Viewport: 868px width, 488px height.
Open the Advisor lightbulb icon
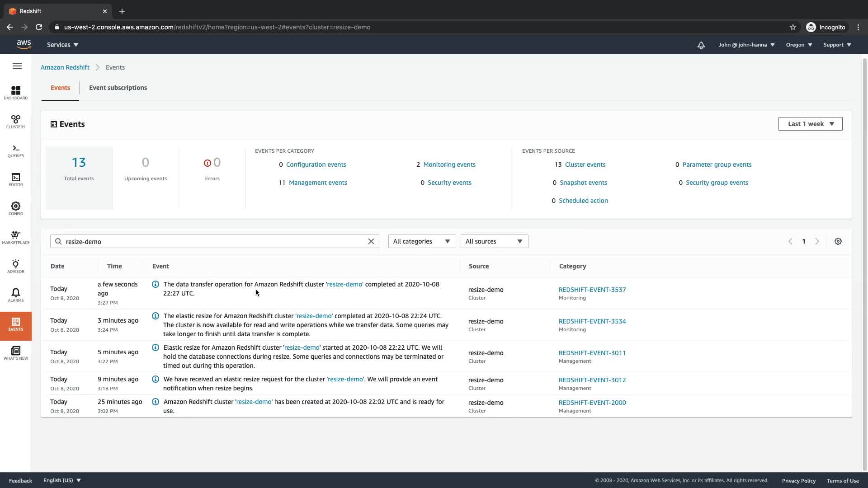click(16, 266)
